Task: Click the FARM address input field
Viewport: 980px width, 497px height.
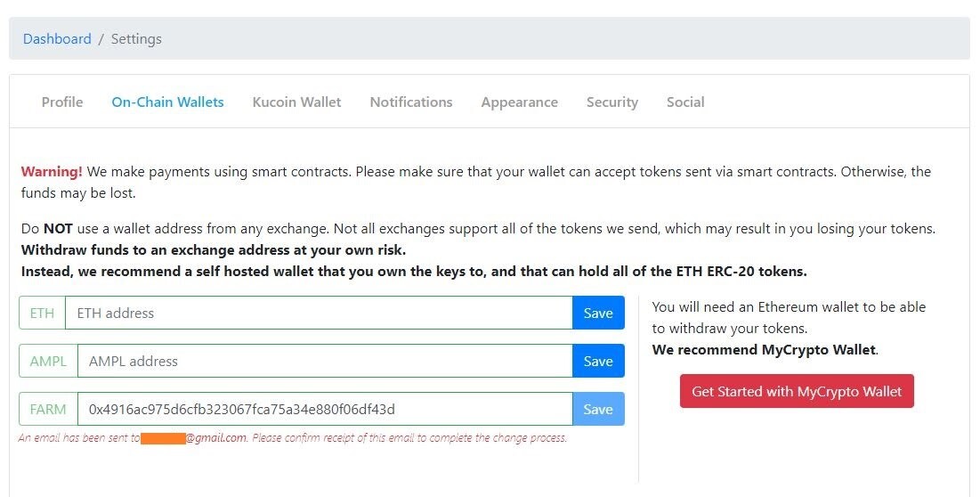Action: click(325, 409)
